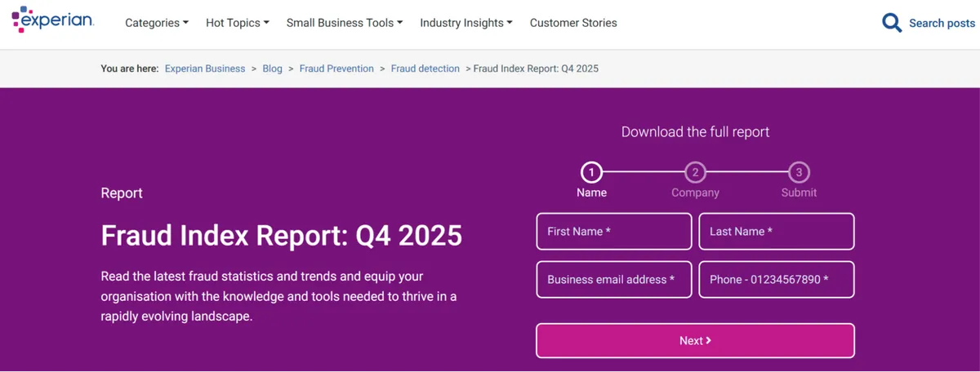Go to Fraud Prevention breadcrumb
This screenshot has height=372, width=980.
(x=336, y=69)
